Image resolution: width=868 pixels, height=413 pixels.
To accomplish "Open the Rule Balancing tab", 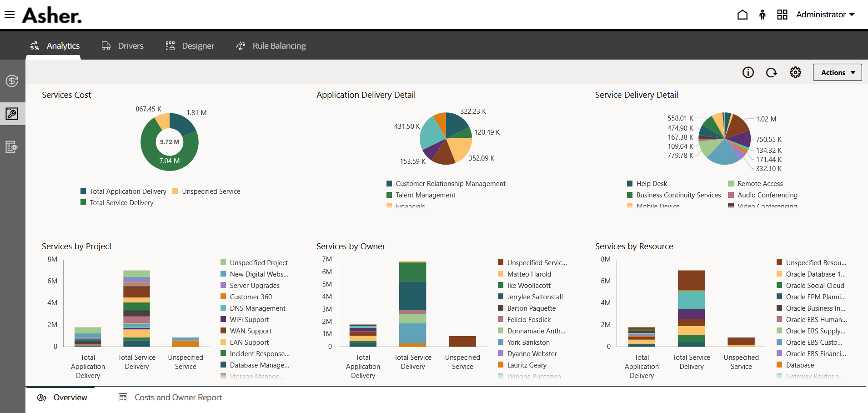I will click(271, 46).
